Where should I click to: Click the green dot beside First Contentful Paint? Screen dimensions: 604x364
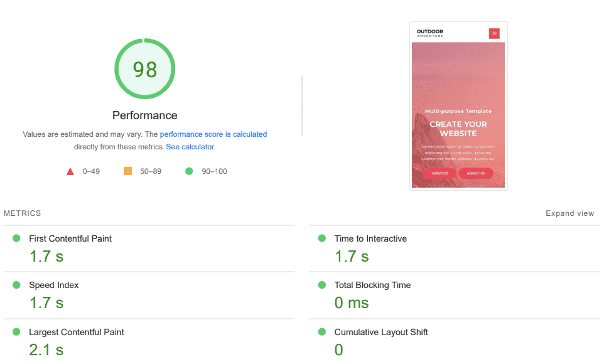pos(16,238)
